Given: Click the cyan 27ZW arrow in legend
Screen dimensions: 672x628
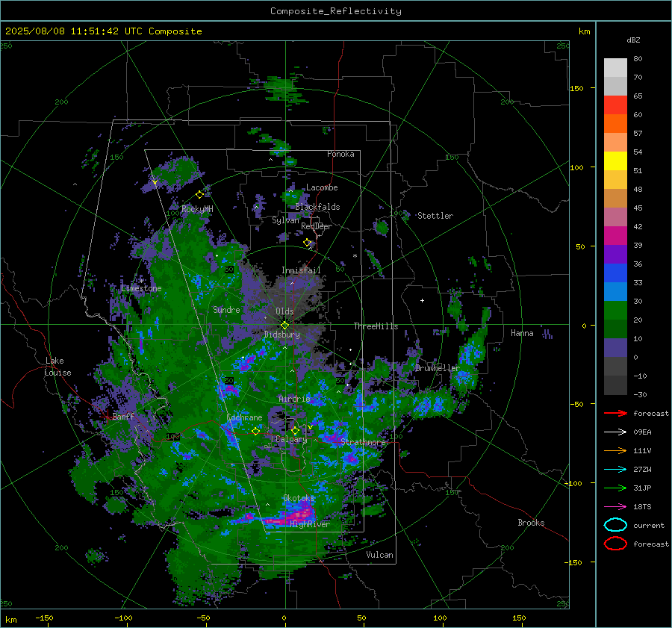Looking at the screenshot, I should click(615, 470).
